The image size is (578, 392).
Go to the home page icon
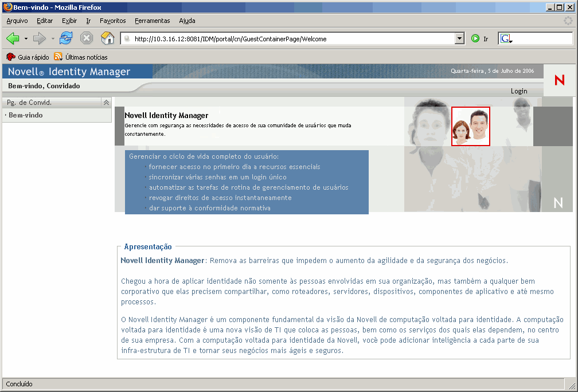click(107, 38)
